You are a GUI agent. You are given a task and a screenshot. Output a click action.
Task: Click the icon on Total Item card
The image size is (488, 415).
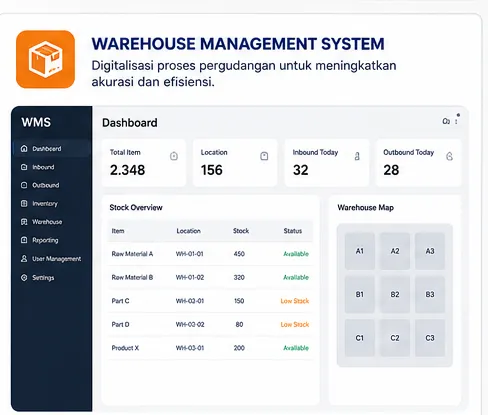[174, 156]
